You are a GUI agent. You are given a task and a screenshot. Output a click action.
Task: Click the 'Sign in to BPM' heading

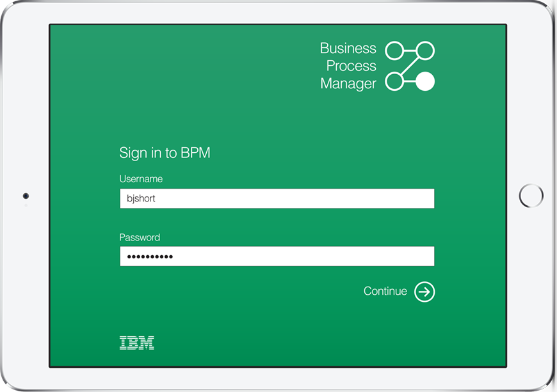[x=165, y=153]
